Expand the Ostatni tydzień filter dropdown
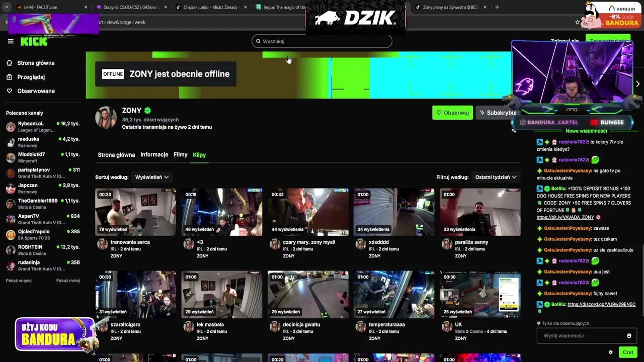 496,177
